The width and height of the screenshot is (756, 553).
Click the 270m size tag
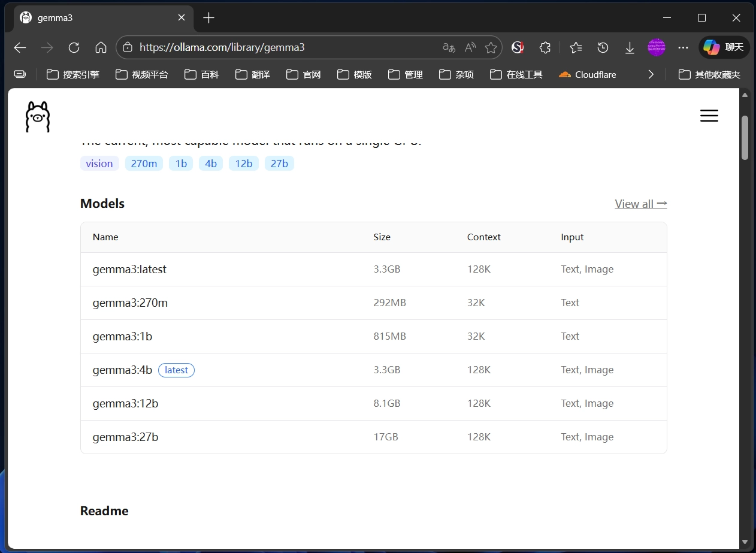[x=144, y=164]
